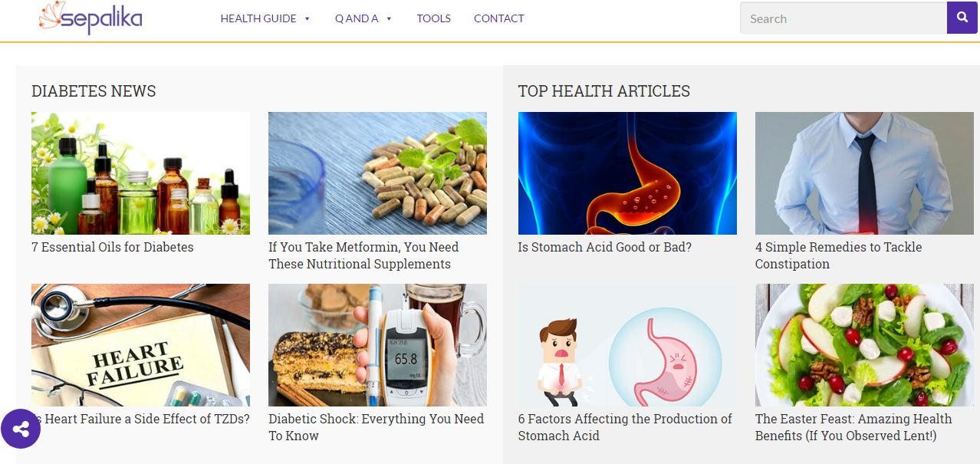The image size is (980, 464).
Task: Open the floating share icon button
Action: 21,429
